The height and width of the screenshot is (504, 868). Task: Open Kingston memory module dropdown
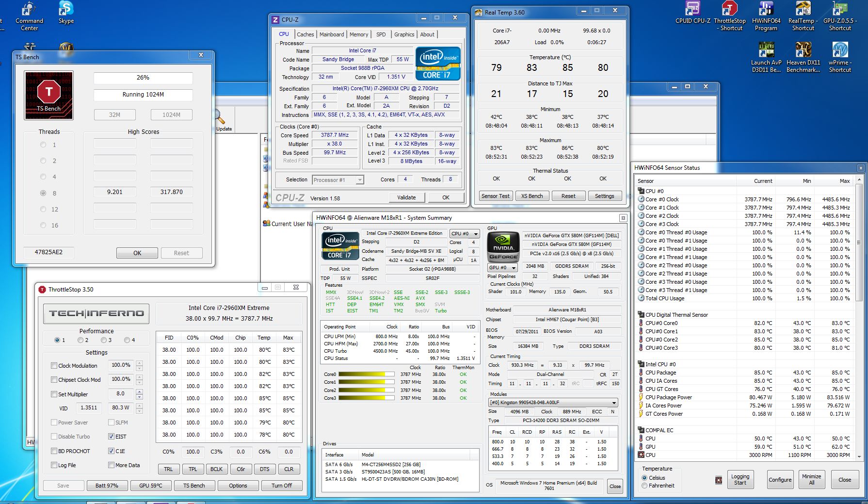pyautogui.click(x=614, y=403)
